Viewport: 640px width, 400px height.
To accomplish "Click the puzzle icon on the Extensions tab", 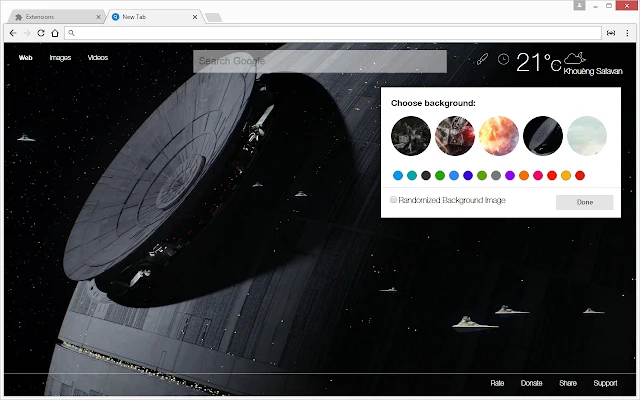I will 18,17.
